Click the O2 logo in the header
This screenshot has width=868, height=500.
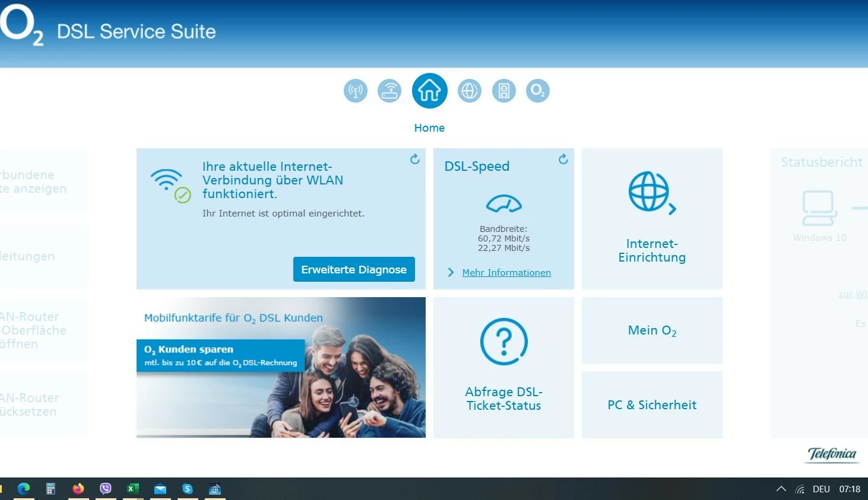[x=21, y=26]
